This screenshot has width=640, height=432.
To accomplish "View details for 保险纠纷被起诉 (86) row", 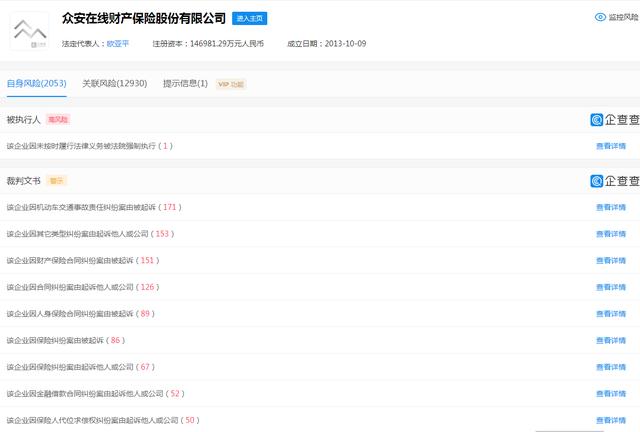I will pos(611,341).
